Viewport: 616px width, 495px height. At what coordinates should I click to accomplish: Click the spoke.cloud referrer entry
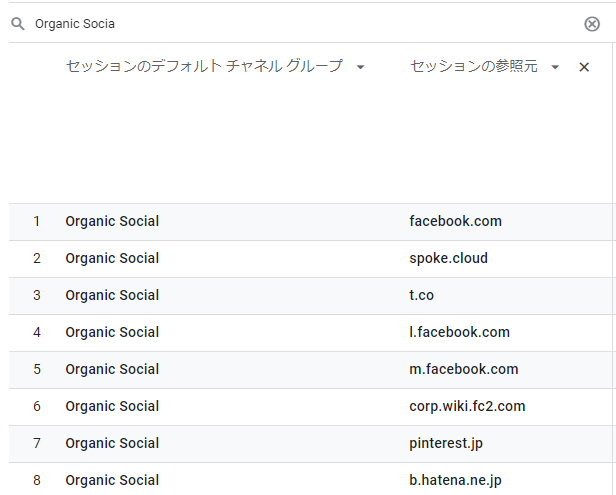pos(448,258)
